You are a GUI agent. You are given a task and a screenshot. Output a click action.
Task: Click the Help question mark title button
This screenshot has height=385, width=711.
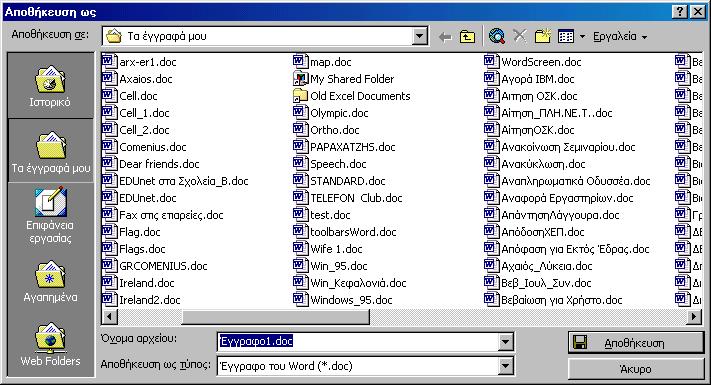pos(680,12)
